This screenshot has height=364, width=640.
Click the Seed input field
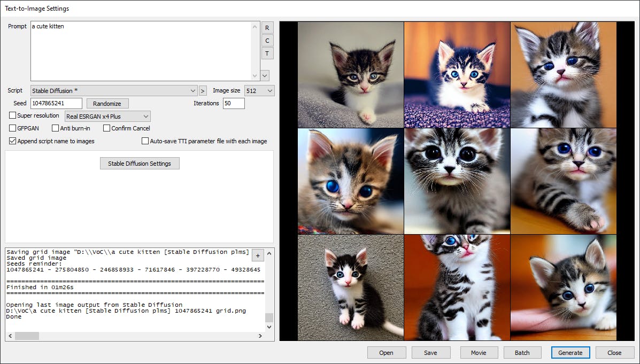click(56, 103)
